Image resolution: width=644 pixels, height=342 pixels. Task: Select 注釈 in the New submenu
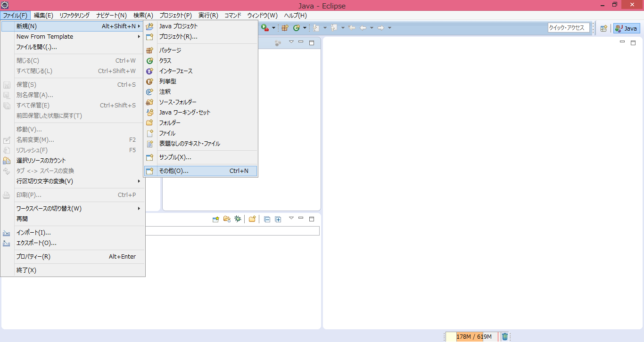201,92
